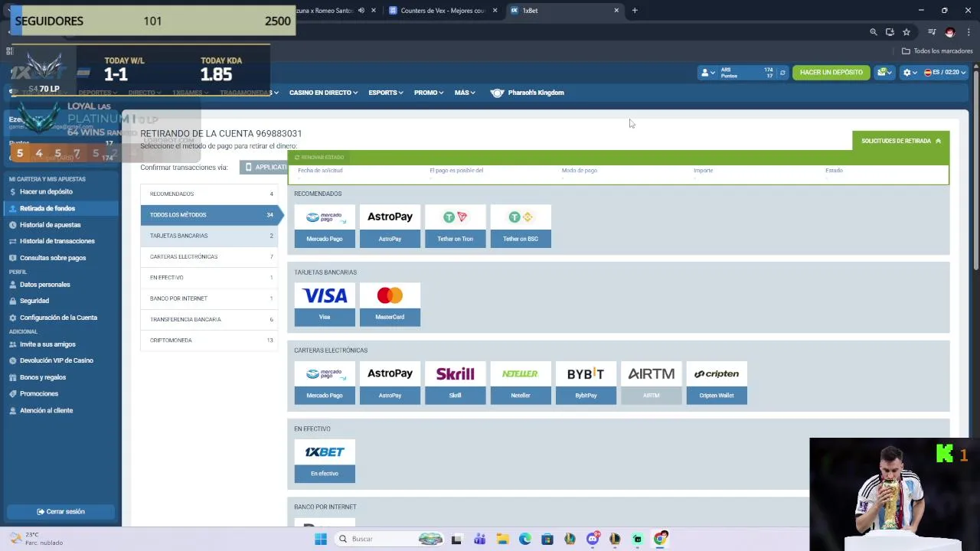Screen dimensions: 980x551
Task: Collapse Solicitudes de Retirada panel
Action: pos(901,141)
